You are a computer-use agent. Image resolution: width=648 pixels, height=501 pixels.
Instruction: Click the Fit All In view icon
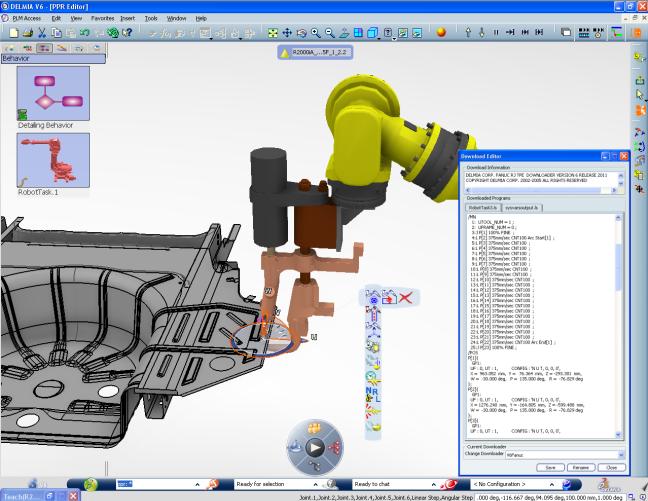(273, 33)
